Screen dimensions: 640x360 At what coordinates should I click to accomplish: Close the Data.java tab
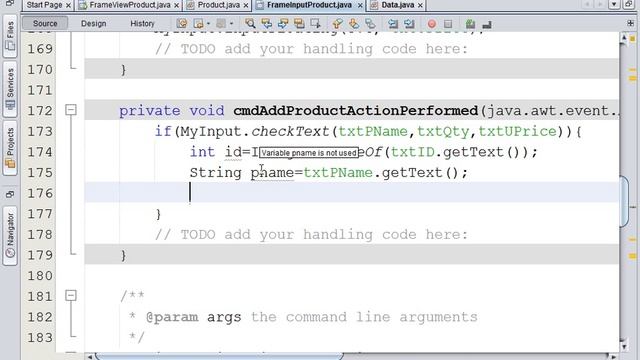[x=420, y=5]
